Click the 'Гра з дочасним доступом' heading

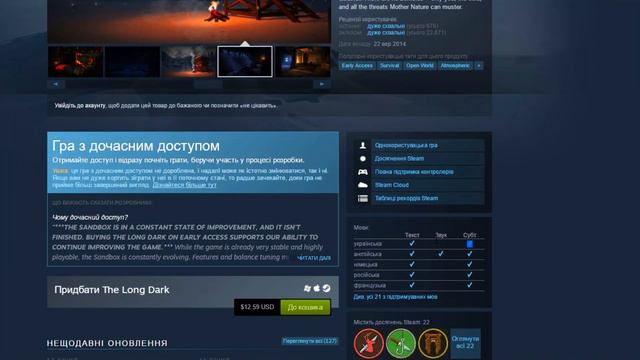tap(136, 146)
